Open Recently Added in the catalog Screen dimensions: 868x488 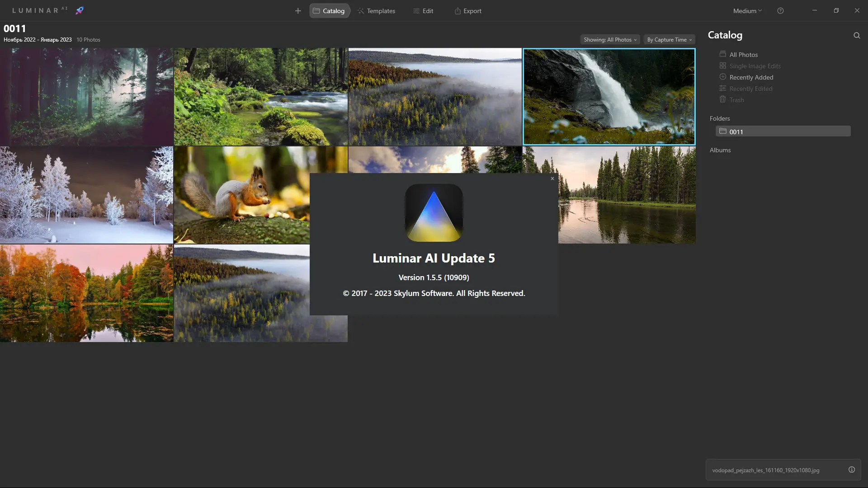750,77
